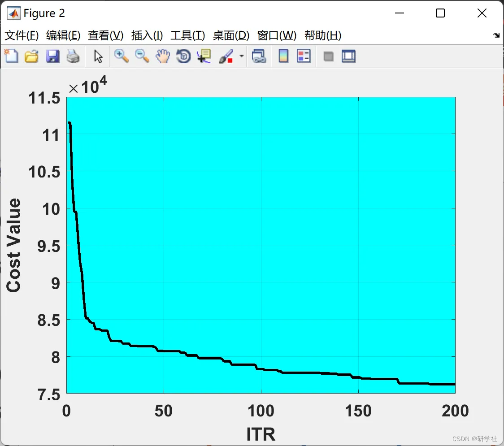Screen dimensions: 504x446
Task: Open the 工具(T) menu
Action: (x=188, y=35)
